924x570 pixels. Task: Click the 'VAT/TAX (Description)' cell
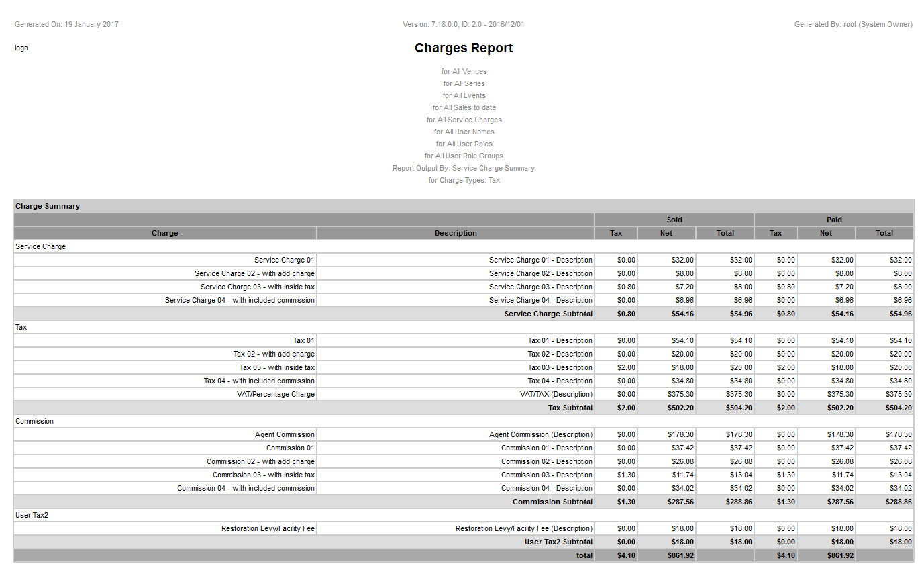pyautogui.click(x=456, y=394)
